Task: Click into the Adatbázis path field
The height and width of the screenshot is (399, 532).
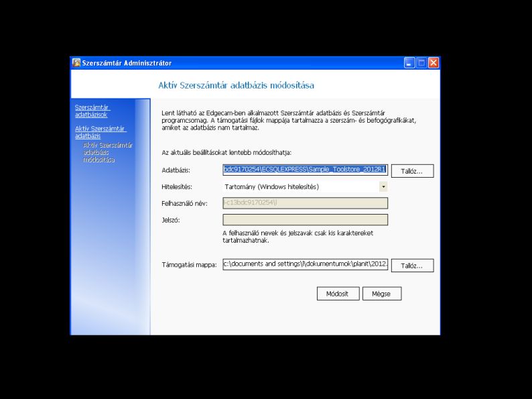Action: (x=305, y=170)
